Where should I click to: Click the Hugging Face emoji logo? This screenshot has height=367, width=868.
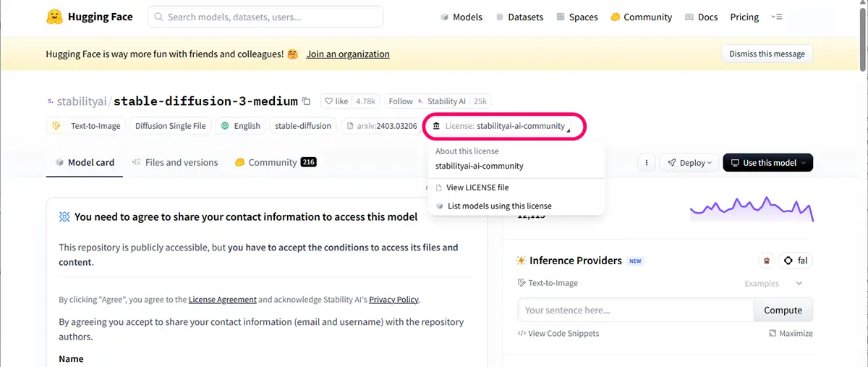tap(54, 17)
